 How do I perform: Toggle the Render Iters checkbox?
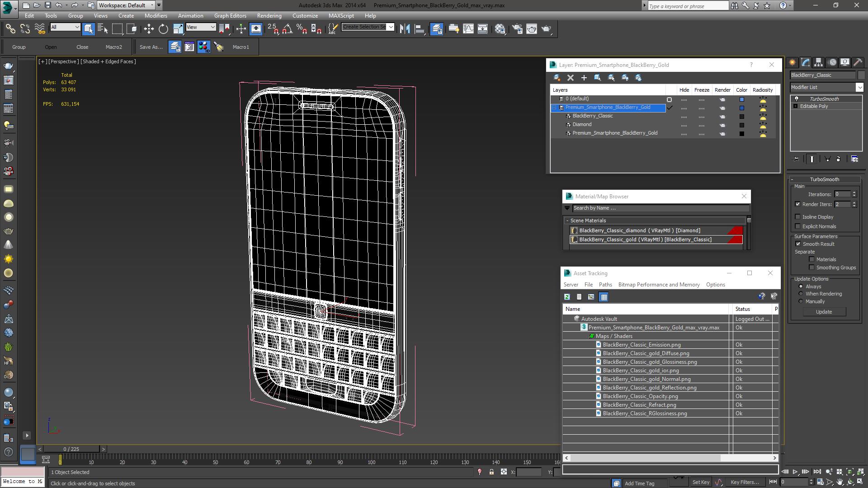(798, 204)
